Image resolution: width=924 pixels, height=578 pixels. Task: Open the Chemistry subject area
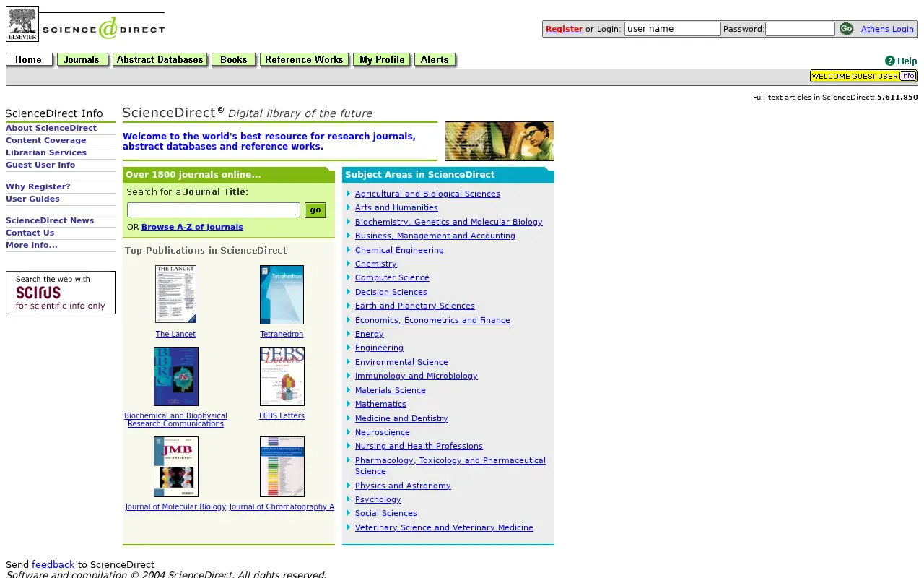tap(376, 264)
